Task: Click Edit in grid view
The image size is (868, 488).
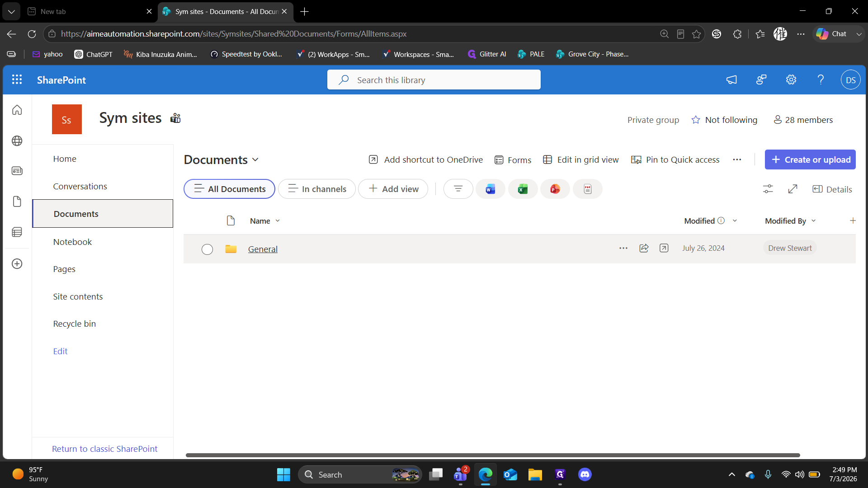Action: point(581,160)
